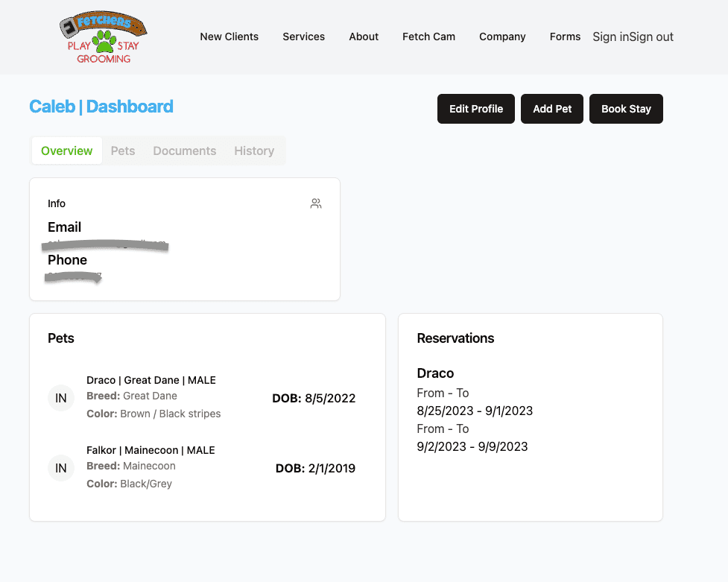This screenshot has width=728, height=582.
Task: Click the IN status badge next to Falkor
Action: point(60,468)
